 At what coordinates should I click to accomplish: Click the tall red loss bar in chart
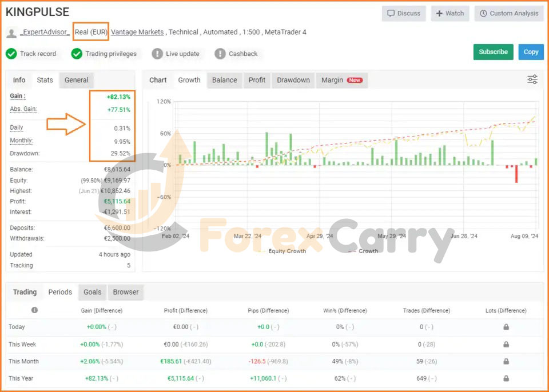click(x=516, y=174)
